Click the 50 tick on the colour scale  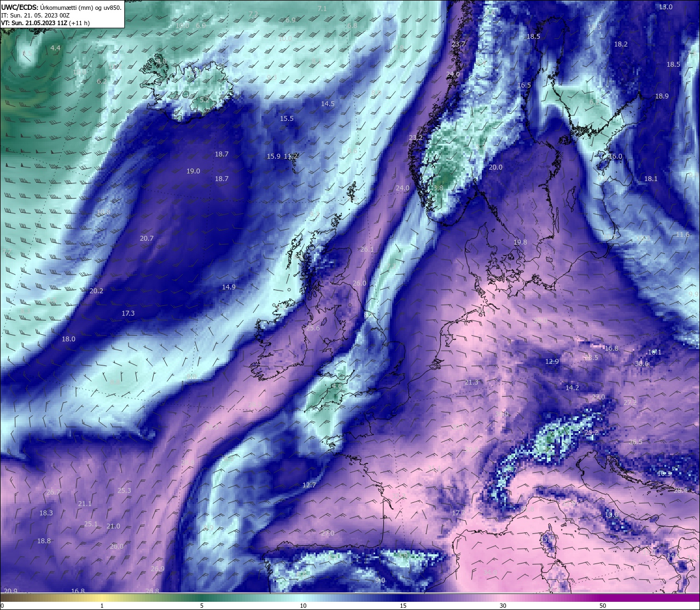(x=603, y=606)
